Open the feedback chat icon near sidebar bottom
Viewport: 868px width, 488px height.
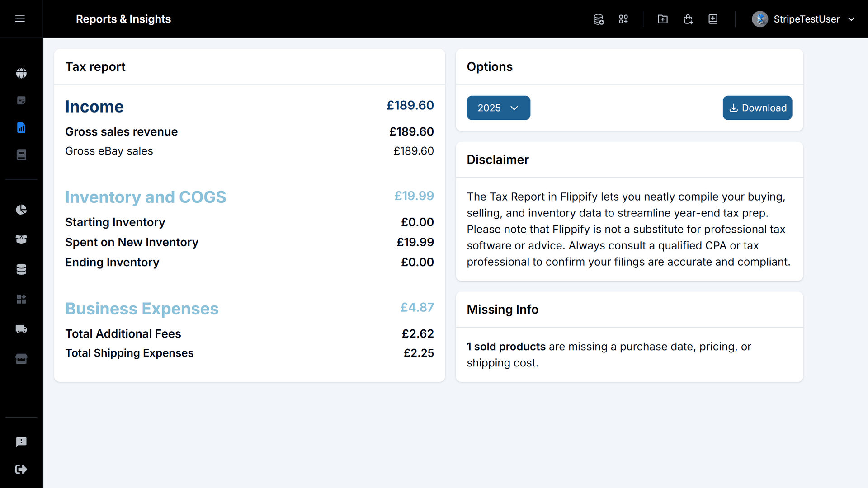point(21,442)
